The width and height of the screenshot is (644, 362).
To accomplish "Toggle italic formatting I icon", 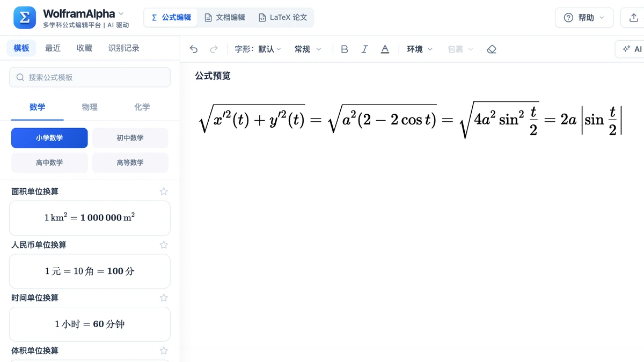I will tap(364, 49).
